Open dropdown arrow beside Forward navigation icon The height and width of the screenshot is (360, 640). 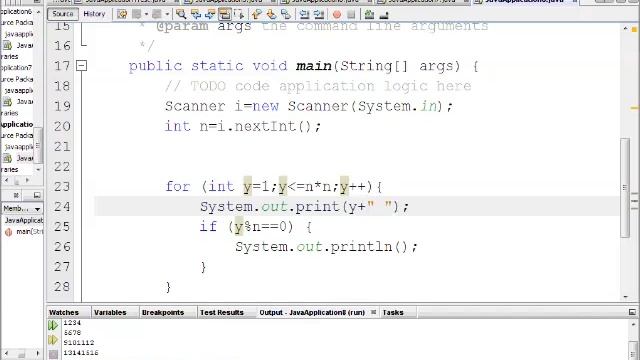(167, 14)
